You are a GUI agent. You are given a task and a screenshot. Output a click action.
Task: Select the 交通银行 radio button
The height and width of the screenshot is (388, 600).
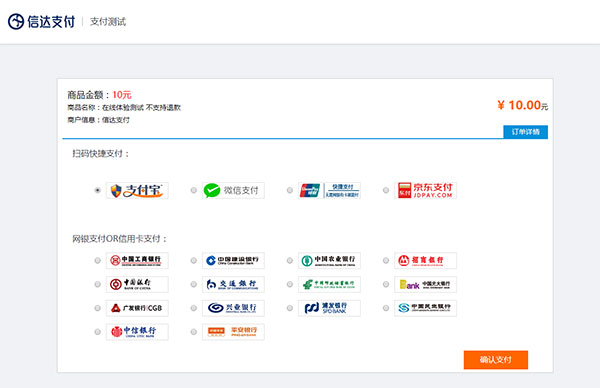[x=194, y=284]
